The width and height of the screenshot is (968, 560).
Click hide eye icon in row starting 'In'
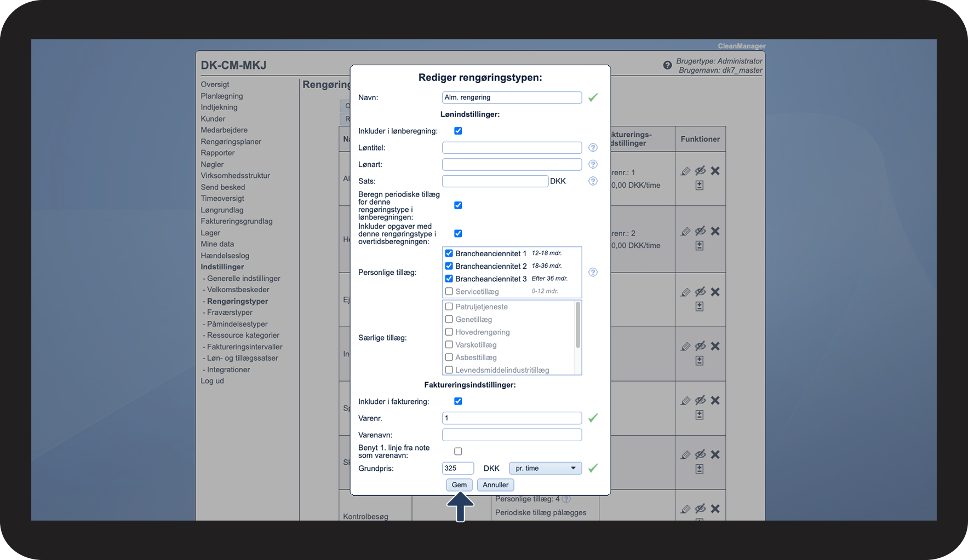tap(700, 346)
